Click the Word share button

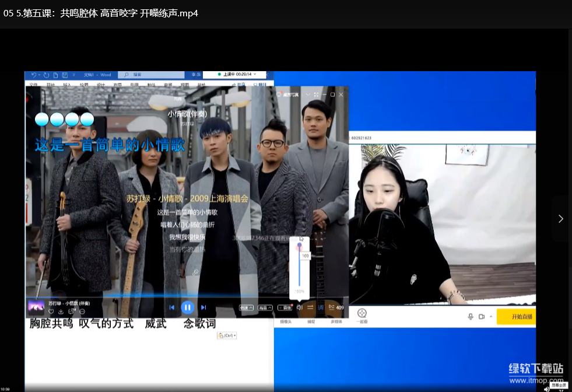point(239,85)
